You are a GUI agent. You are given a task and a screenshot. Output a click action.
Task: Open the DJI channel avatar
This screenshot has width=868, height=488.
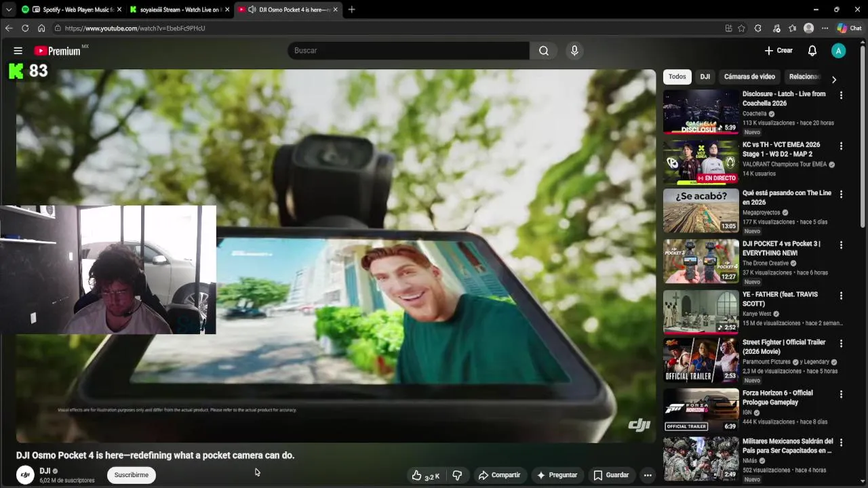25,475
